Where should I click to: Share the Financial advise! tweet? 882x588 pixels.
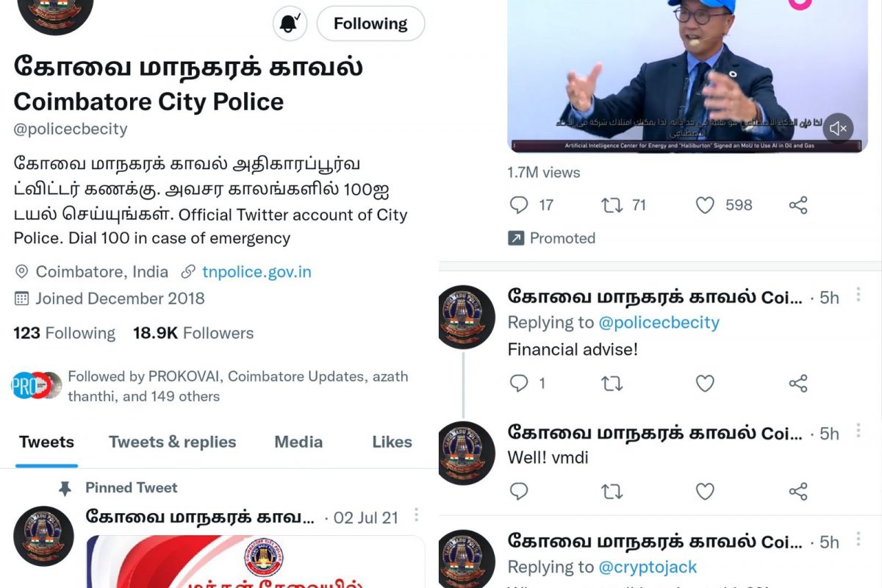click(x=798, y=383)
